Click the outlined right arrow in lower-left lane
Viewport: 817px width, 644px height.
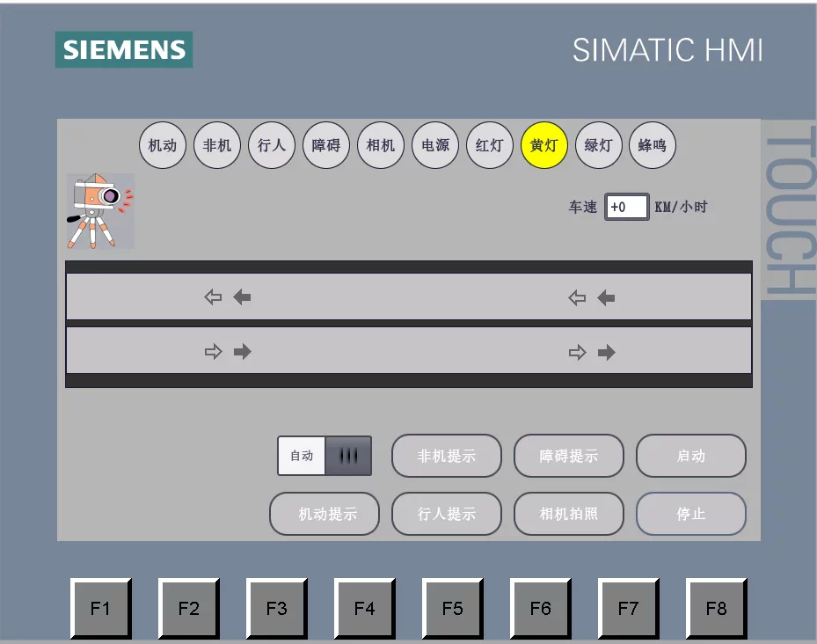point(213,351)
